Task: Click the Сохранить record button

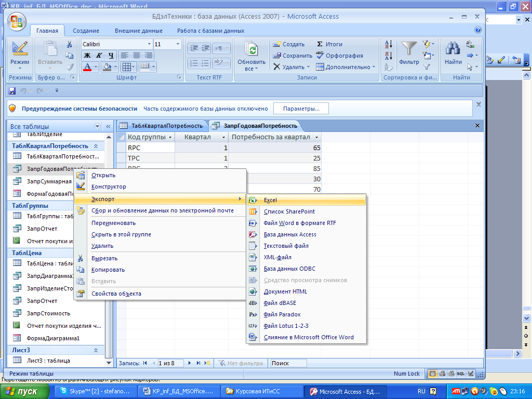Action: 292,56
